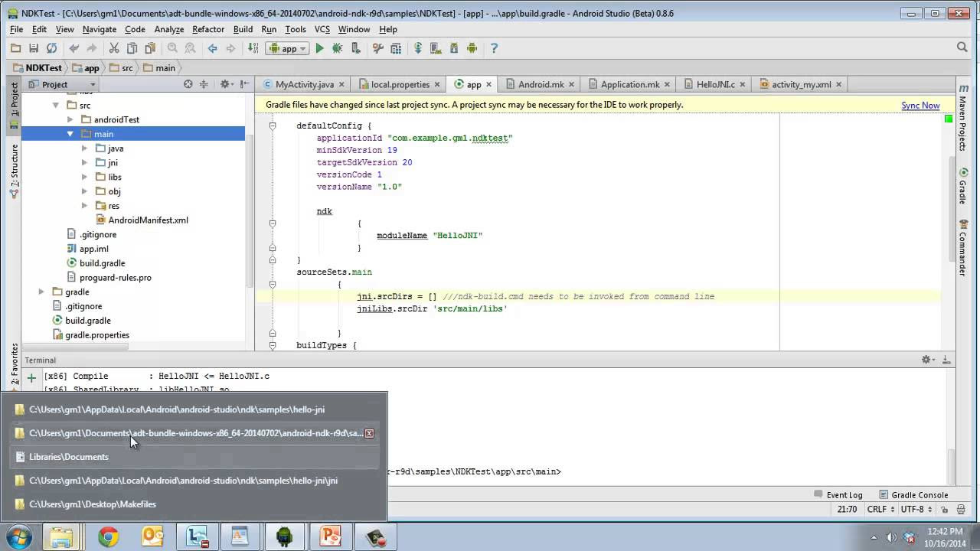Open Terminal panel gear settings
980x551 pixels.
[927, 360]
